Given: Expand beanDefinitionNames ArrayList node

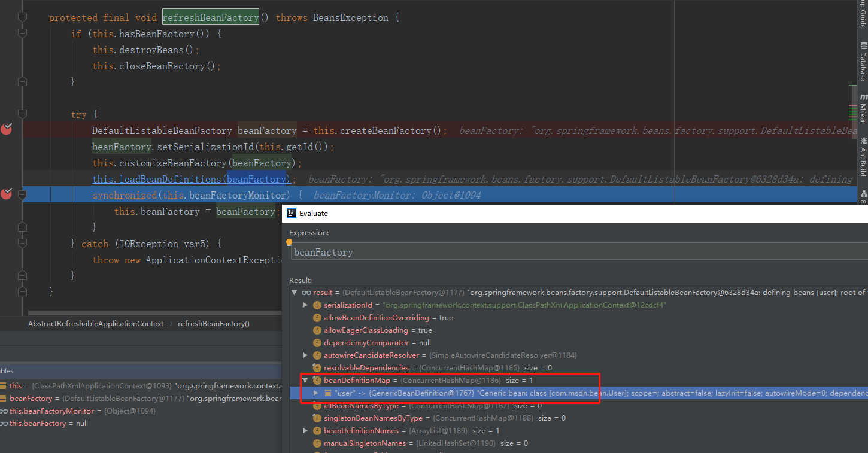Looking at the screenshot, I should (305, 431).
